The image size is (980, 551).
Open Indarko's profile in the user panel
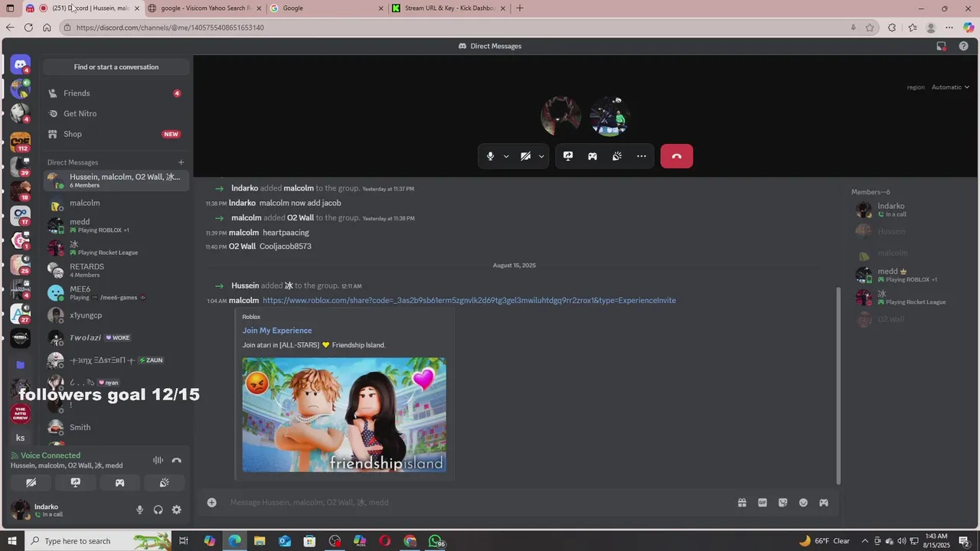[47, 510]
